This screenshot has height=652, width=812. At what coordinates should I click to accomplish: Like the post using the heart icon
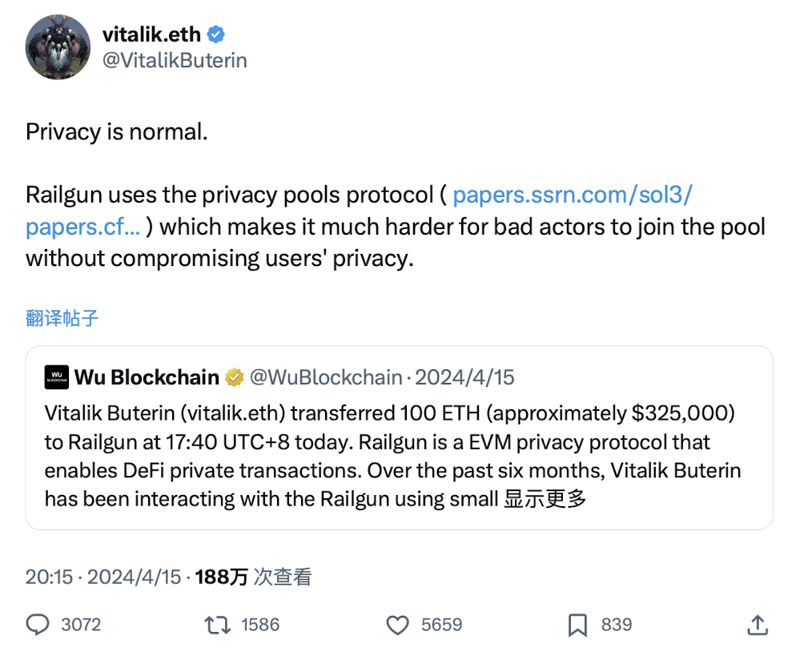[x=398, y=625]
